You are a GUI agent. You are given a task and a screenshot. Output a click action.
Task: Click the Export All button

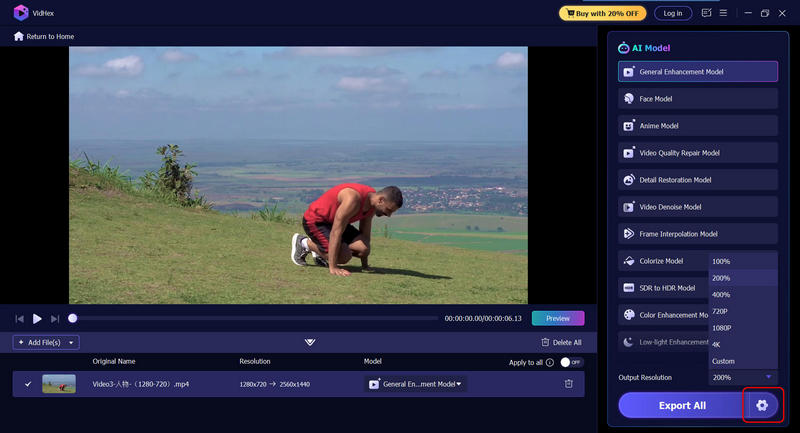pyautogui.click(x=682, y=405)
